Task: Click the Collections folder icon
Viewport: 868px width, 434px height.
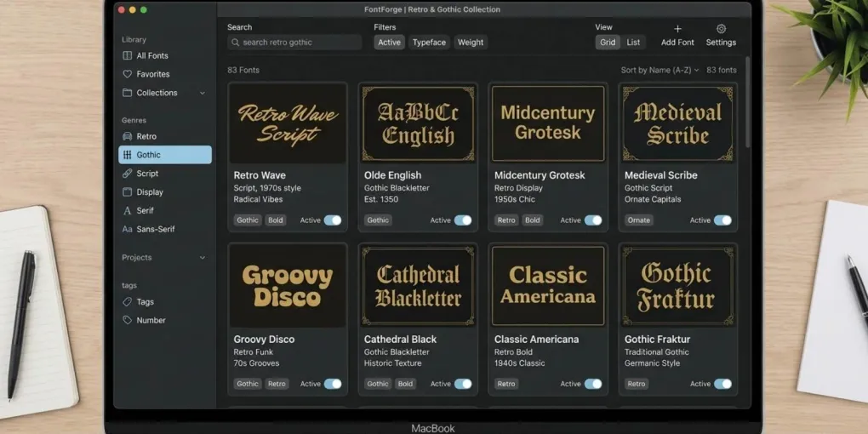Action: (x=128, y=93)
